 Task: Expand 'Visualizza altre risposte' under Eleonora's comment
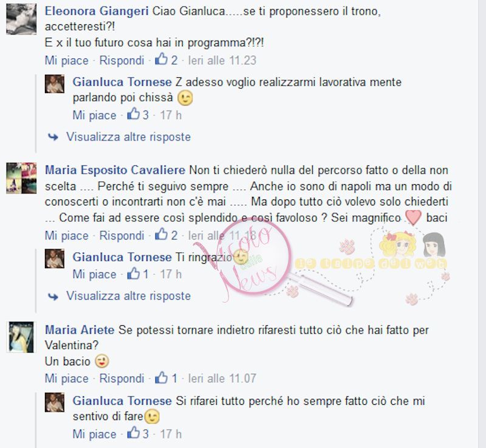point(128,137)
